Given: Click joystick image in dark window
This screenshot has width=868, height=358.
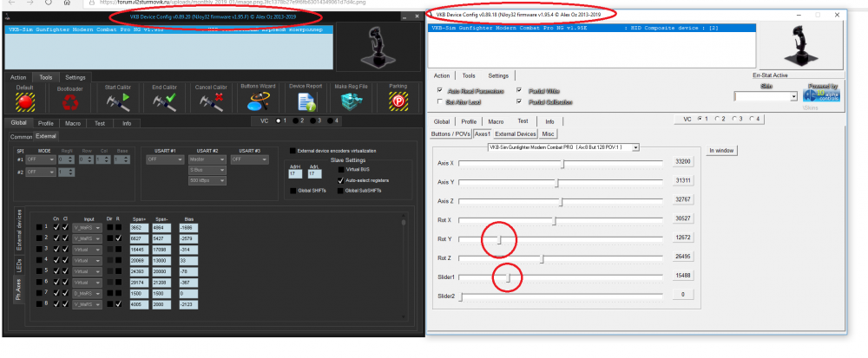Looking at the screenshot, I should (x=380, y=47).
